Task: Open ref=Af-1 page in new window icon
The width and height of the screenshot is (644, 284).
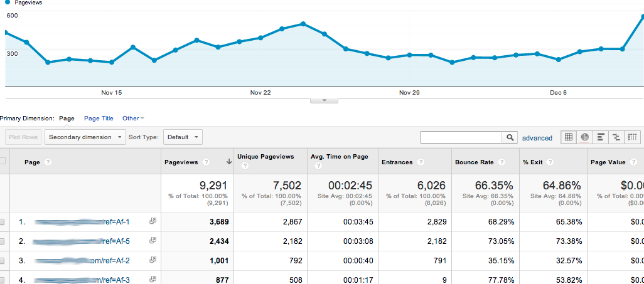Action: click(153, 221)
